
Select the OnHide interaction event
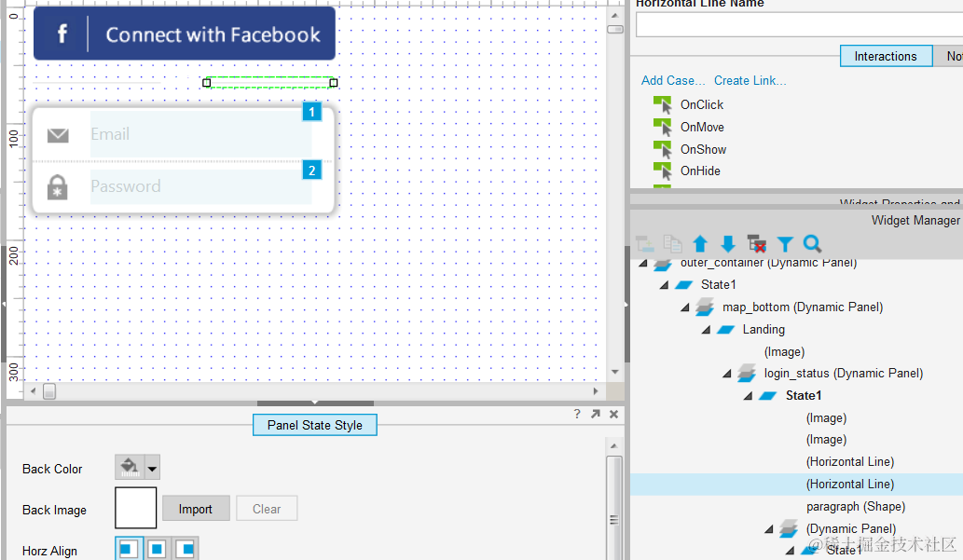tap(700, 171)
